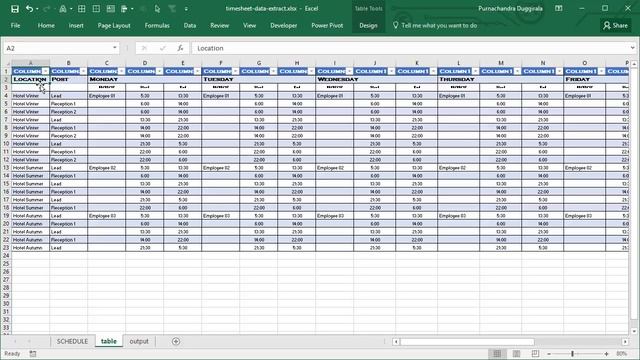The image size is (640, 360).
Task: Click the Name Box showing A2
Action: click(x=58, y=48)
